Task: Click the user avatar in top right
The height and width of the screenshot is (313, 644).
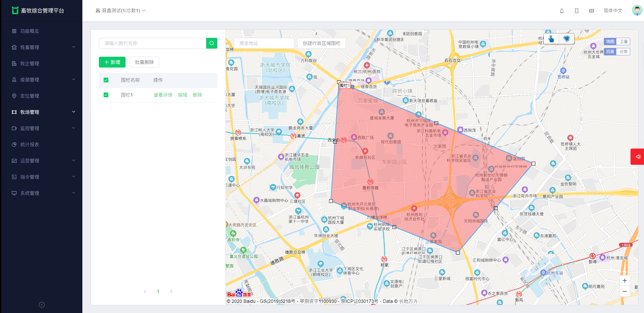Action: 637,10
